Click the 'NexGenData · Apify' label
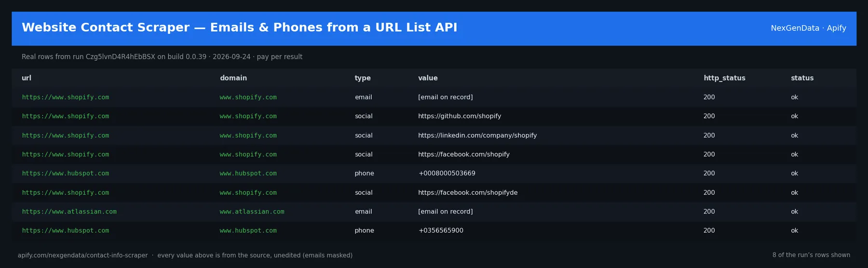This screenshot has width=868, height=268. tap(808, 28)
